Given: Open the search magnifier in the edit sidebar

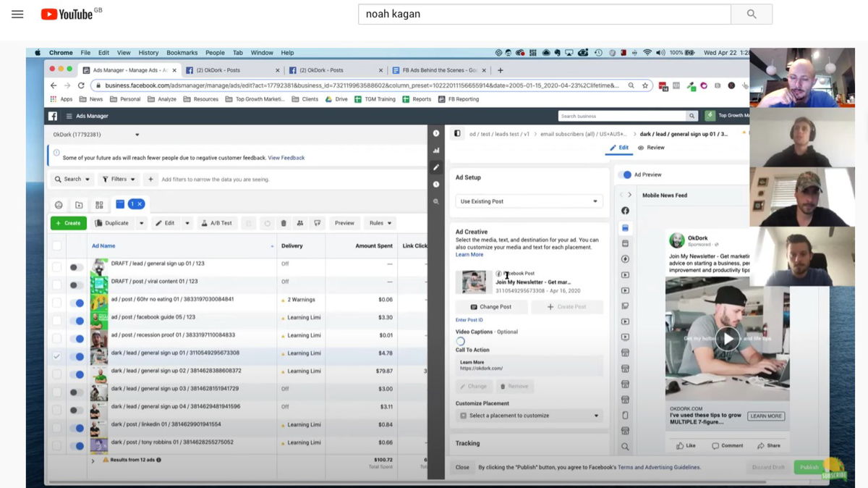Looking at the screenshot, I should pos(435,201).
